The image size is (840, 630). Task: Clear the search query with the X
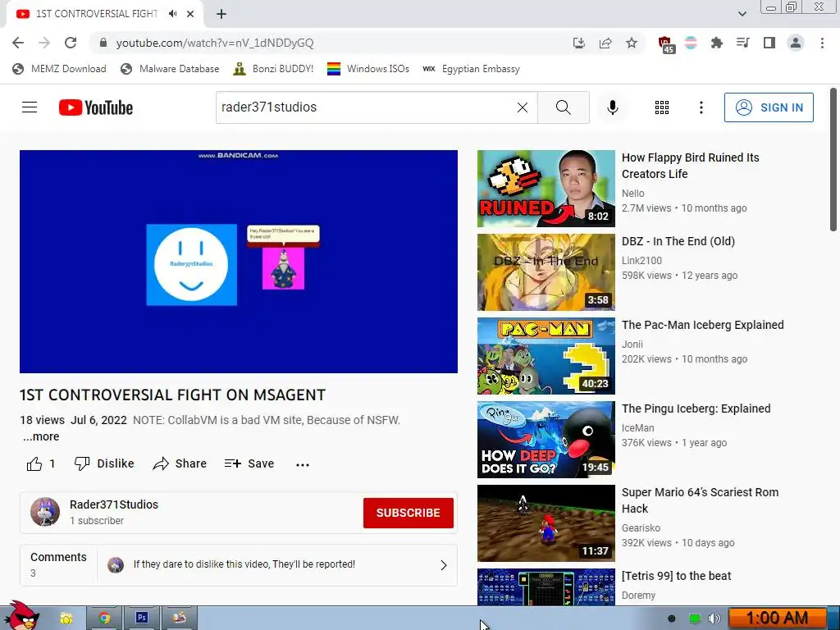pyautogui.click(x=523, y=107)
